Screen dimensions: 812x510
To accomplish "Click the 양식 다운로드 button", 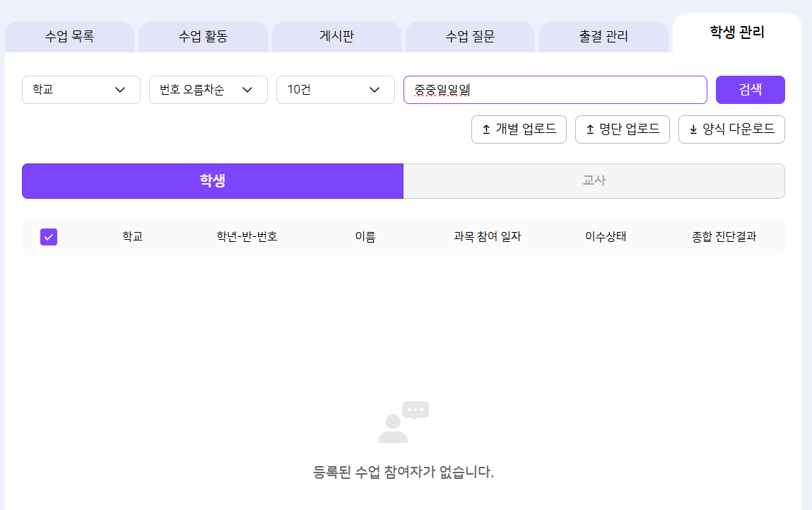I will coord(731,129).
